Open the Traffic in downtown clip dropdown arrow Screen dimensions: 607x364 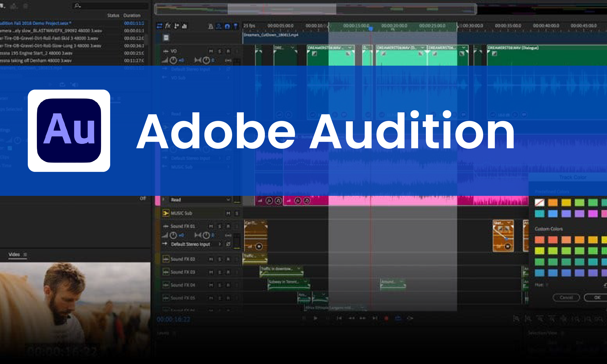(299, 269)
